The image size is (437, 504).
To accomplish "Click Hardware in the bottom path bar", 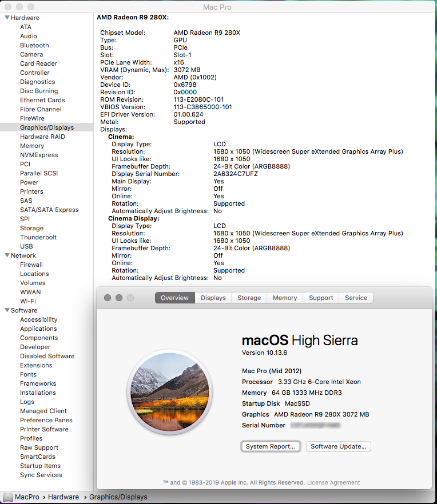I will click(x=63, y=497).
